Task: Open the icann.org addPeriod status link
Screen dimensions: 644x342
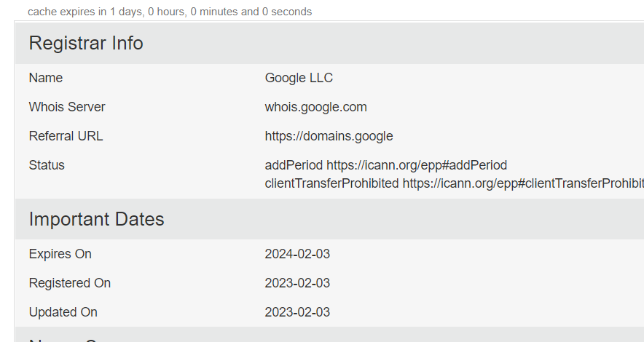Action: coord(417,165)
